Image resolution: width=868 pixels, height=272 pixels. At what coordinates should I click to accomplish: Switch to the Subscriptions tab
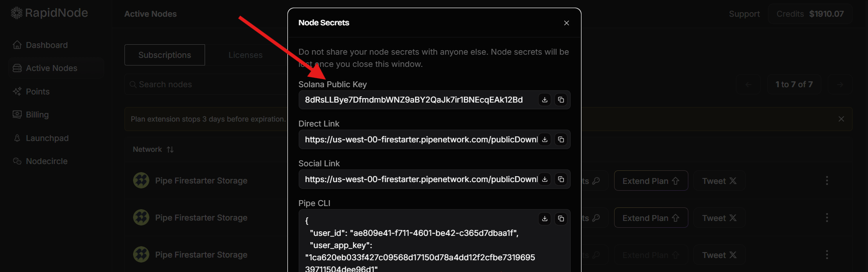[x=165, y=55]
